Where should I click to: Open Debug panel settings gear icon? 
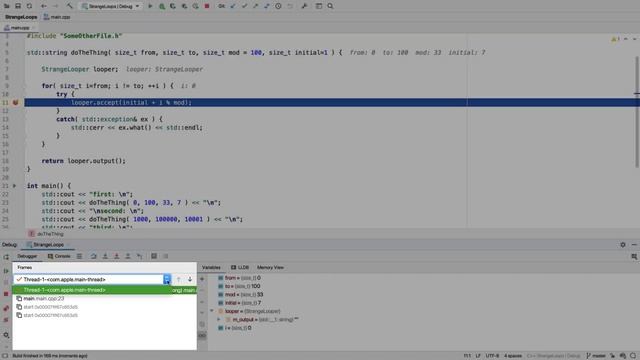tap(623, 244)
